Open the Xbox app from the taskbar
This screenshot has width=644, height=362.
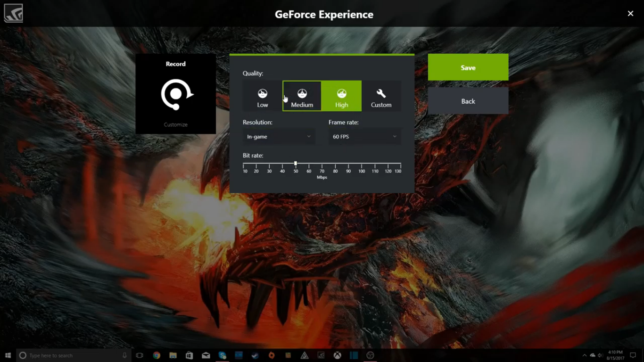coord(337,355)
